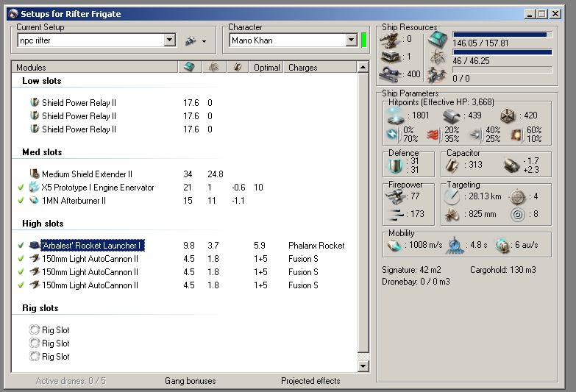
Task: Click the explosive resistance icon
Action: [517, 135]
